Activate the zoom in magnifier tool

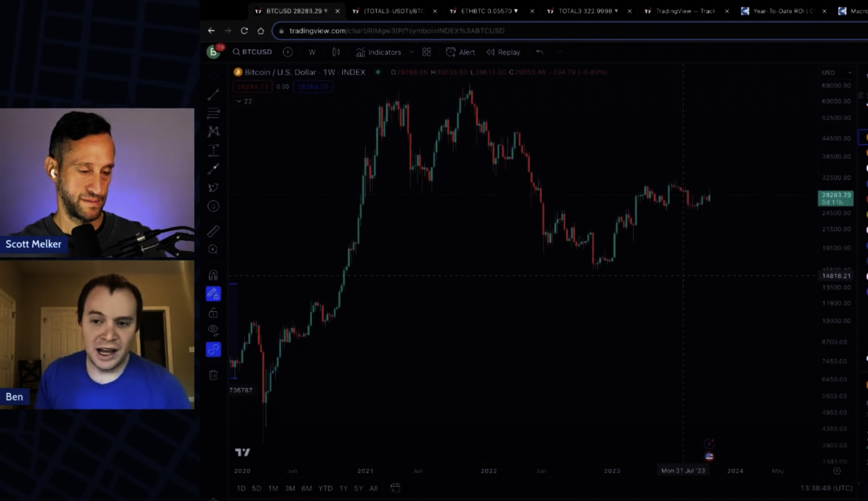[x=213, y=250]
